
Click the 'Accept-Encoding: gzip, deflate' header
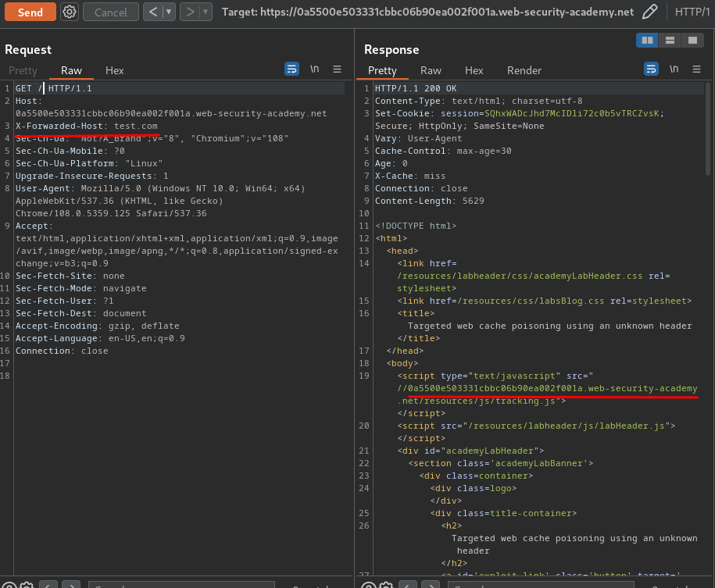(x=98, y=326)
